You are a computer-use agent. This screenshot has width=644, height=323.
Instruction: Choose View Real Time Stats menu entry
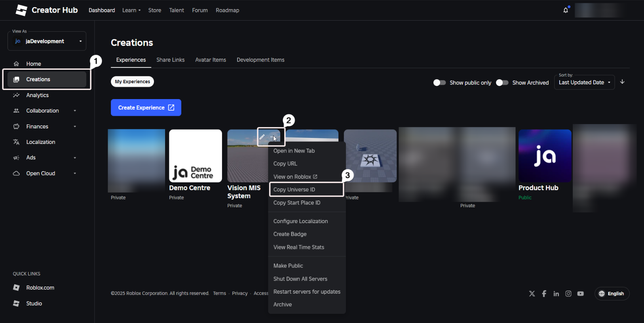tap(307, 247)
